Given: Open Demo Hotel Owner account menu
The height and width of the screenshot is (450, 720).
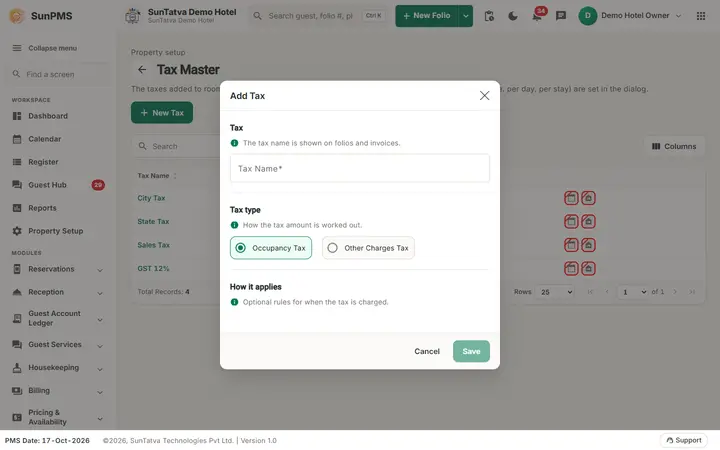Looking at the screenshot, I should click(630, 16).
